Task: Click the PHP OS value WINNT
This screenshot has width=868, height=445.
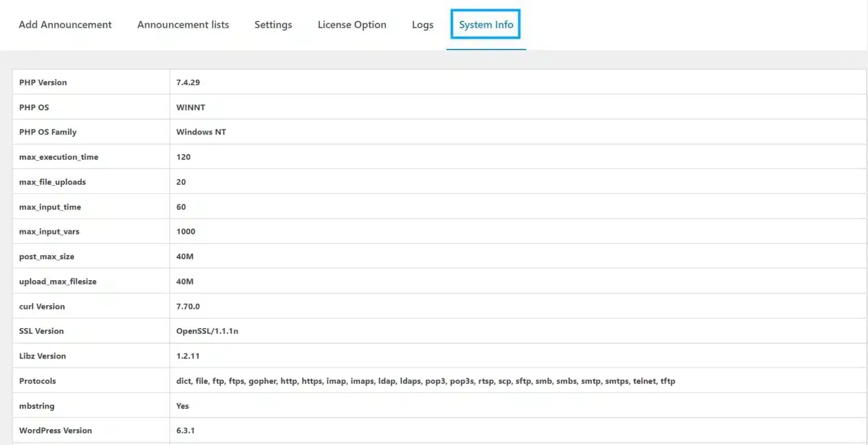Action: (x=190, y=107)
